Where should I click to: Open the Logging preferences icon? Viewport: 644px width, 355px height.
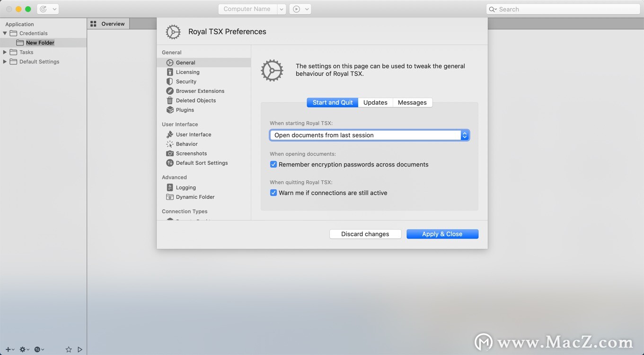[x=170, y=187]
